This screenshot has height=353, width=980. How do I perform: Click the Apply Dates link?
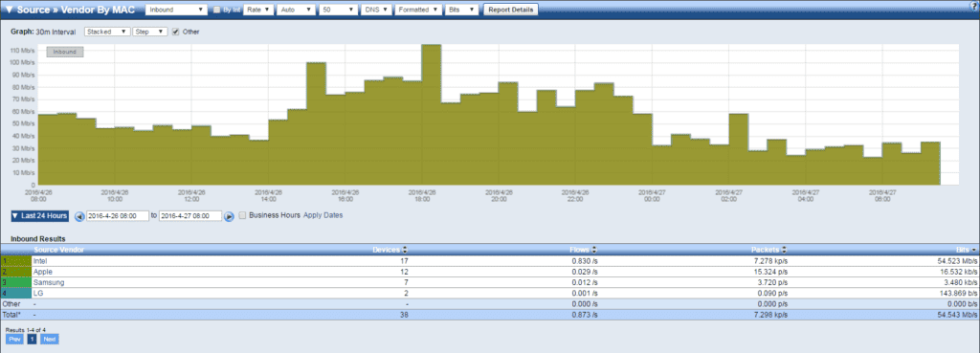323,215
